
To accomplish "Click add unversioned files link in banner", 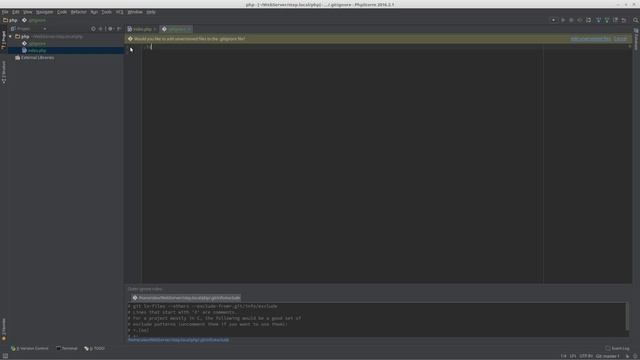I will [x=590, y=39].
